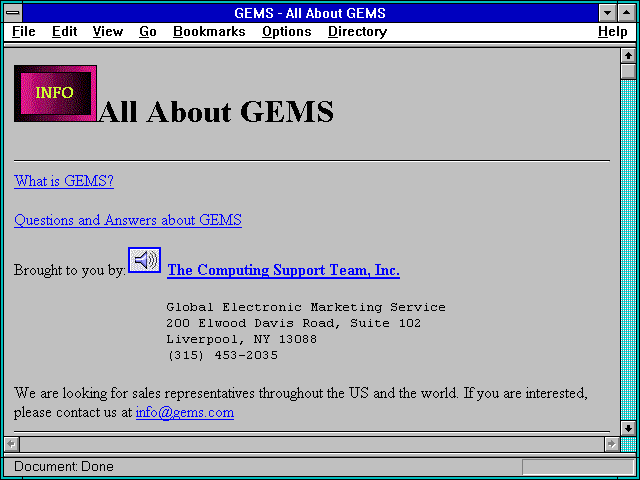The image size is (640, 480).
Task: Open the Directory menu
Action: coord(358,32)
